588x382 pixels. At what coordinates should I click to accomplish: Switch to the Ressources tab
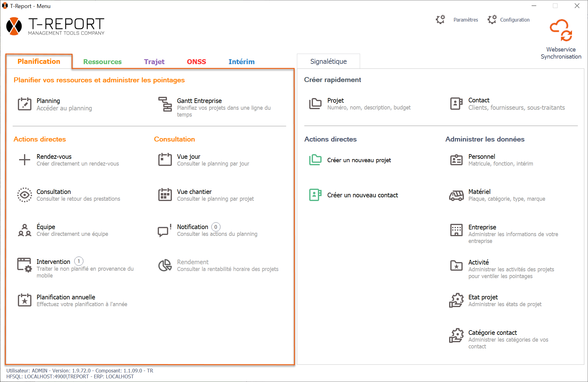click(x=102, y=62)
